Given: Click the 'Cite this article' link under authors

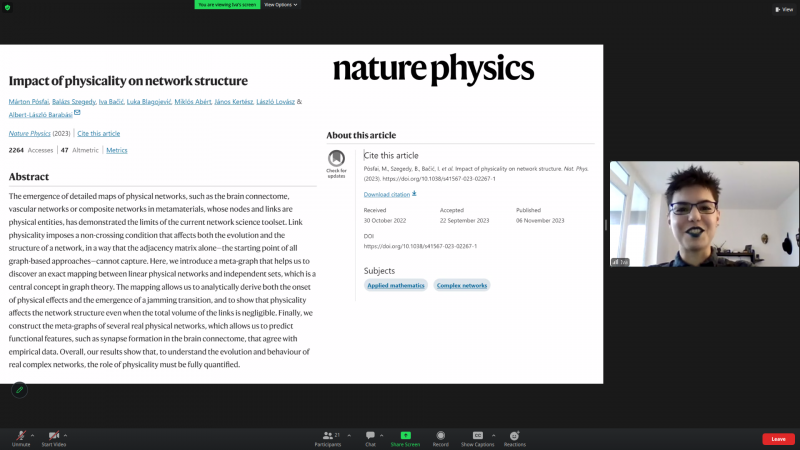Looking at the screenshot, I should [x=98, y=134].
